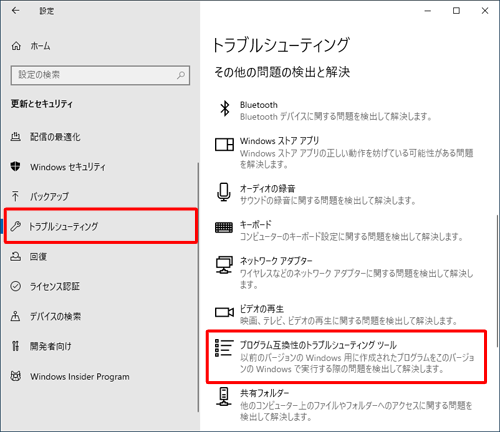This screenshot has width=500, height=432.
Task: Select トラブルシューティング in sidebar
Action: click(x=101, y=226)
